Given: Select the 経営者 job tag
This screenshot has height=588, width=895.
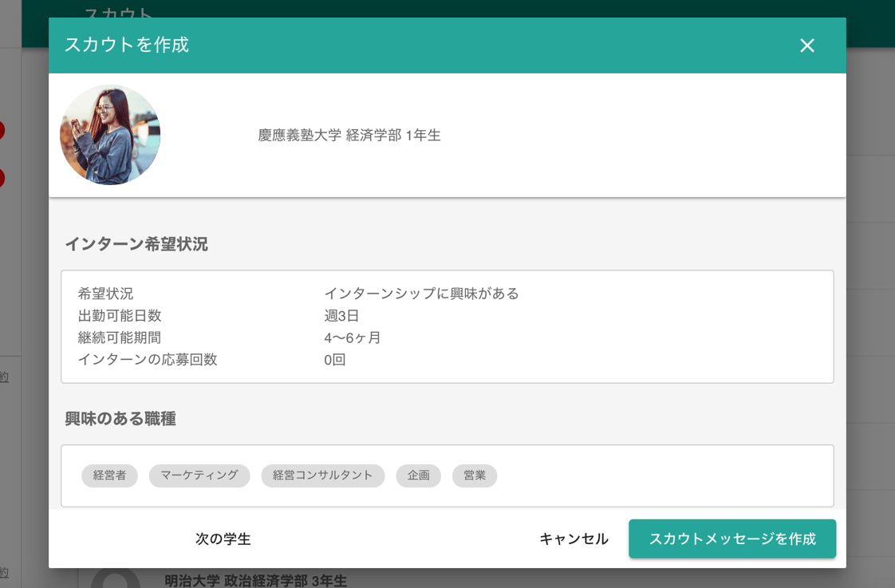Looking at the screenshot, I should 109,476.
